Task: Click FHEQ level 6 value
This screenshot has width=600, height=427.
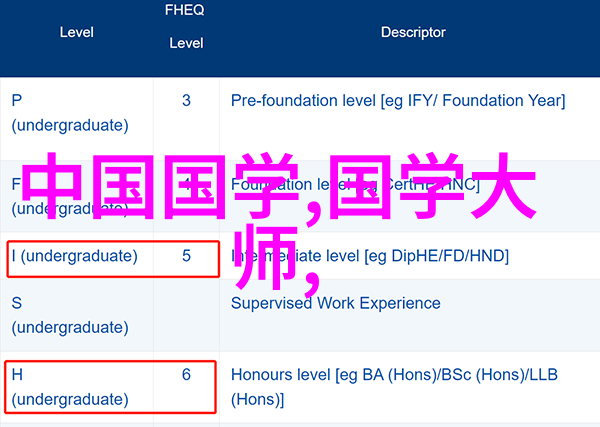Action: (186, 375)
